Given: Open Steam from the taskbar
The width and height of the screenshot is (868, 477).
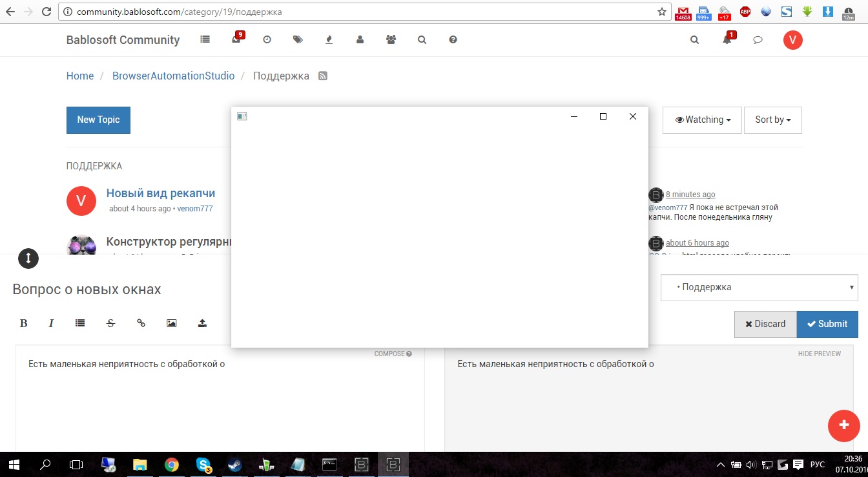Looking at the screenshot, I should pyautogui.click(x=234, y=464).
